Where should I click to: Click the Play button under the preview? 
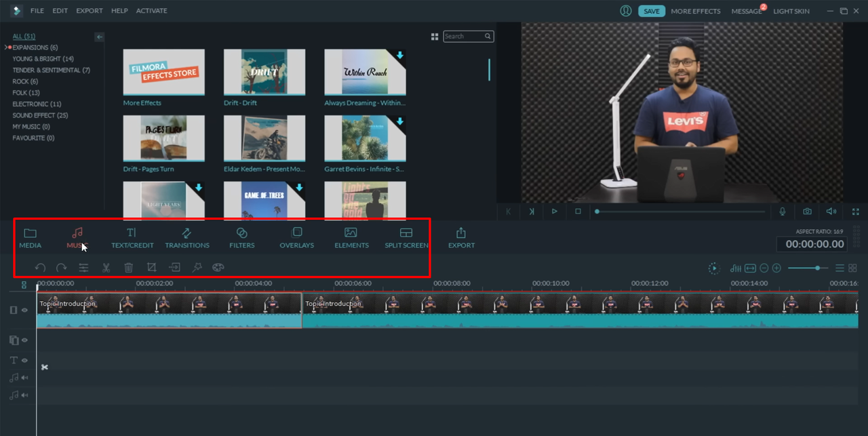coord(554,212)
